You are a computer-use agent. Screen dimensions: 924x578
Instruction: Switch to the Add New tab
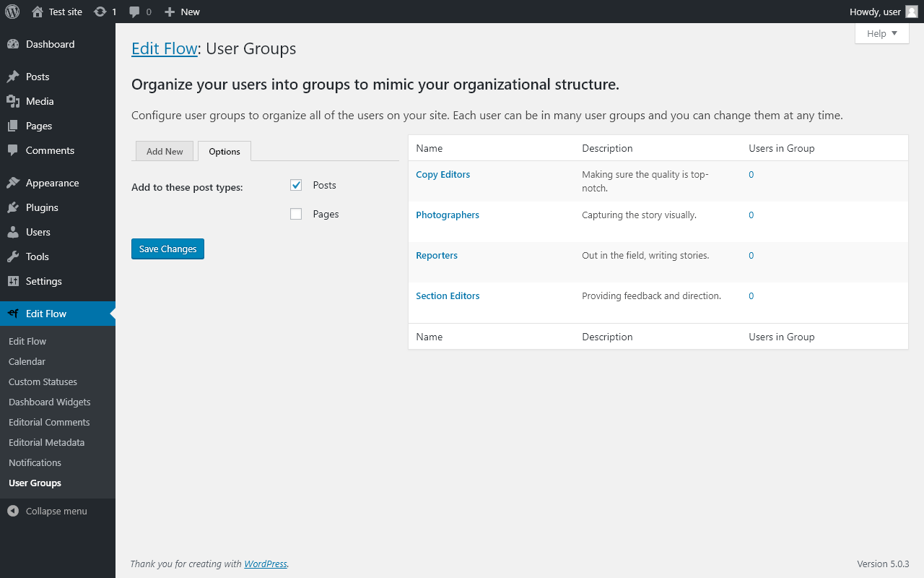coord(165,151)
